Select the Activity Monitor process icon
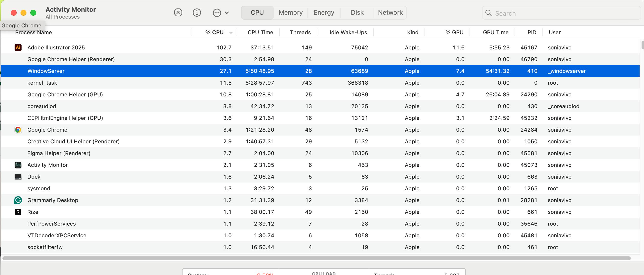The image size is (644, 275). pyautogui.click(x=18, y=165)
